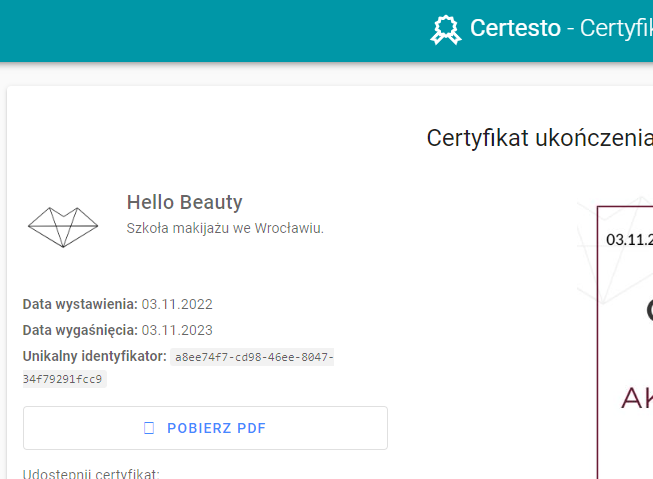The height and width of the screenshot is (479, 653).
Task: Click the expiry date 03.11.2023
Action: tap(177, 330)
